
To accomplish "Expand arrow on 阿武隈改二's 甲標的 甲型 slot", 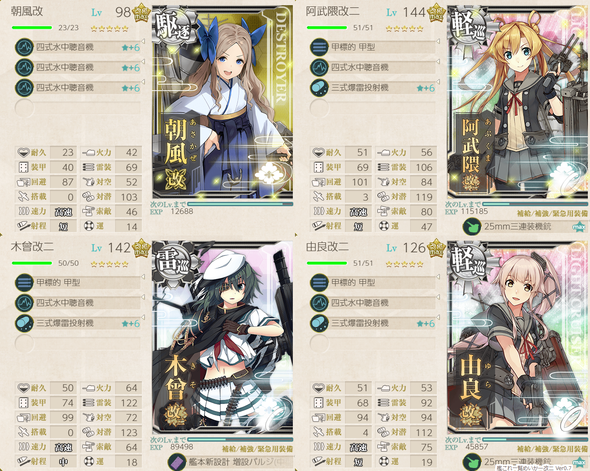I will point(438,41).
